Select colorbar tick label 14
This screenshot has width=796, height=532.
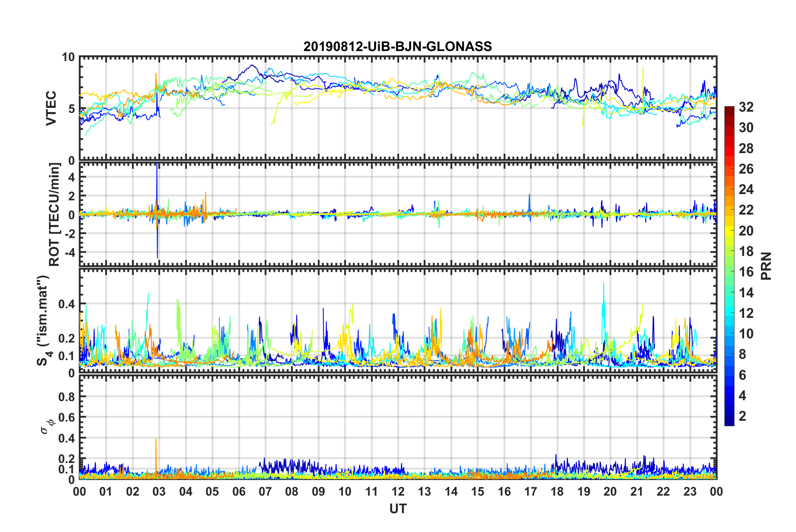[x=746, y=293]
